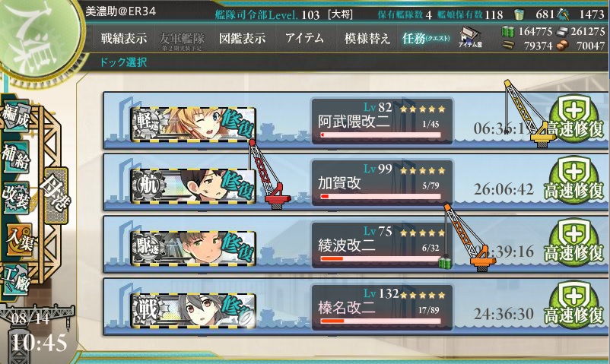Use 高速修復 on 加賀改 dock
This screenshot has width=610, height=364.
[574, 182]
